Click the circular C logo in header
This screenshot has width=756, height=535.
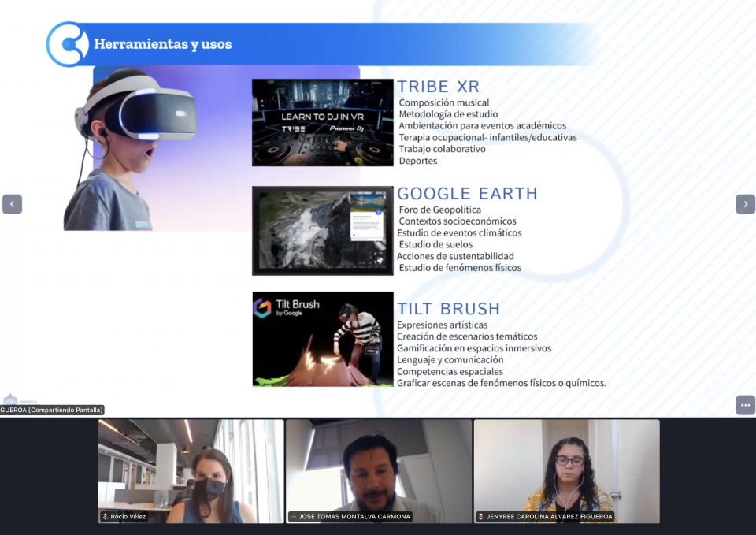[x=68, y=44]
